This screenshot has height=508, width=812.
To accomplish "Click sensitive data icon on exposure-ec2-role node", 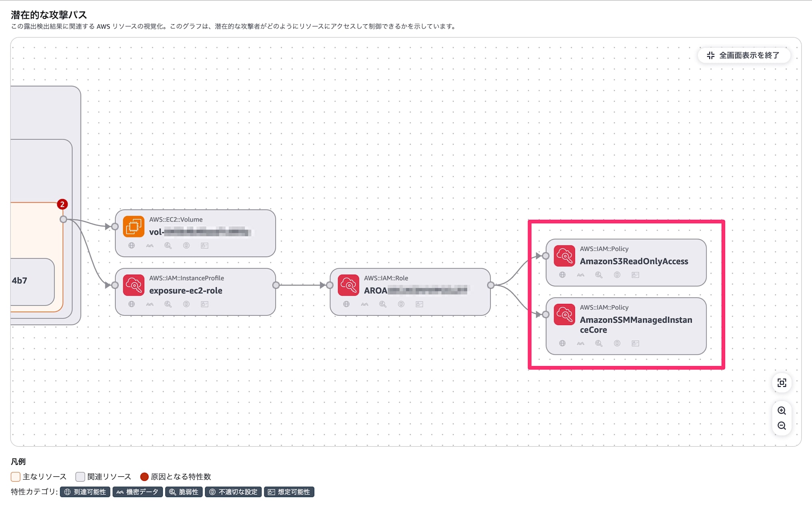I will tap(150, 304).
